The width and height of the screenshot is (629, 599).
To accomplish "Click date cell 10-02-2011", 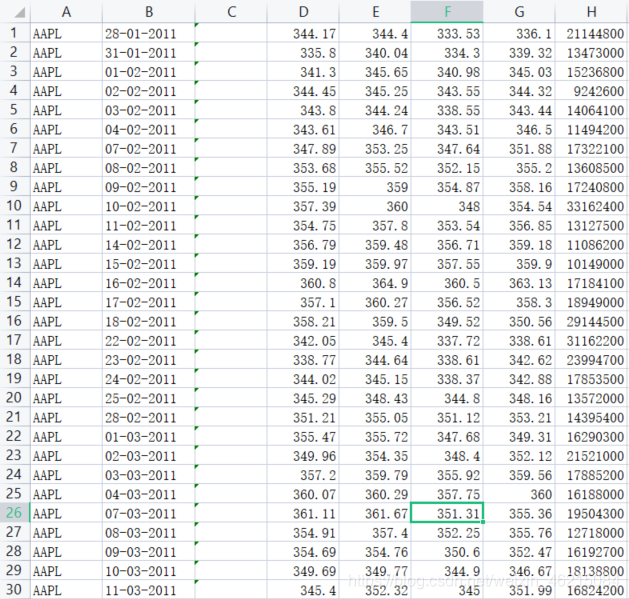I will (149, 205).
